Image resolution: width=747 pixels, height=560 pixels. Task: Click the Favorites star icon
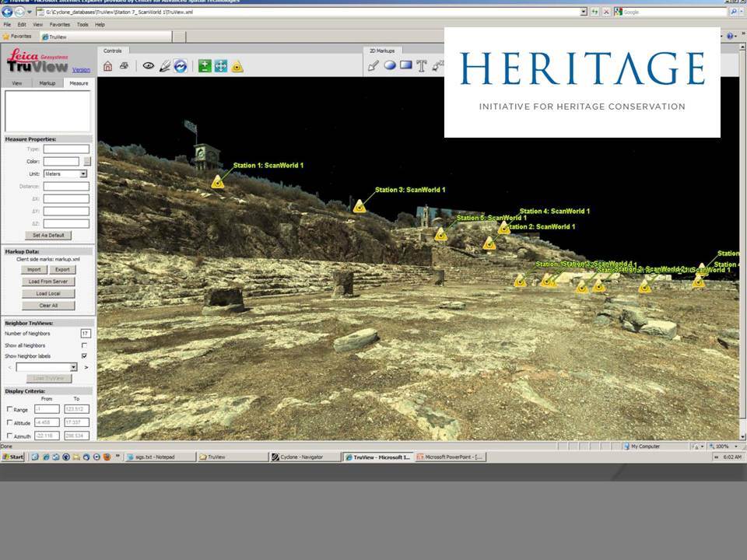click(x=6, y=37)
